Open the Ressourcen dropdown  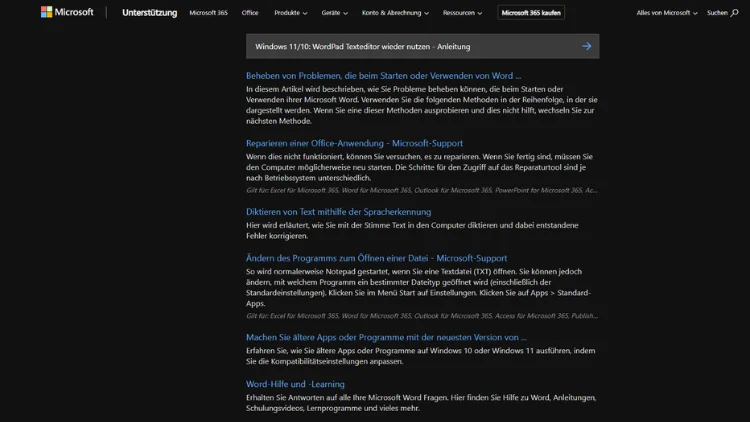pyautogui.click(x=462, y=13)
